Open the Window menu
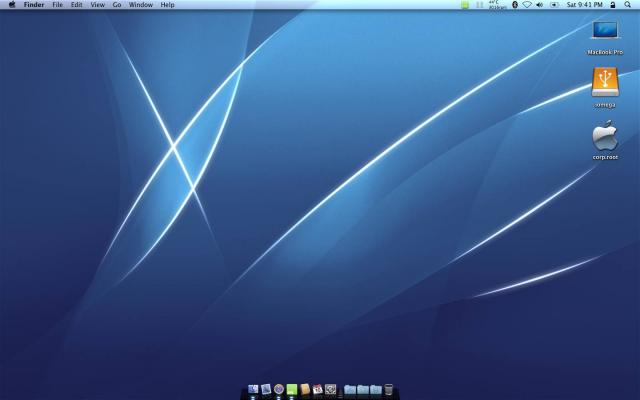This screenshot has height=400, width=640. click(140, 5)
